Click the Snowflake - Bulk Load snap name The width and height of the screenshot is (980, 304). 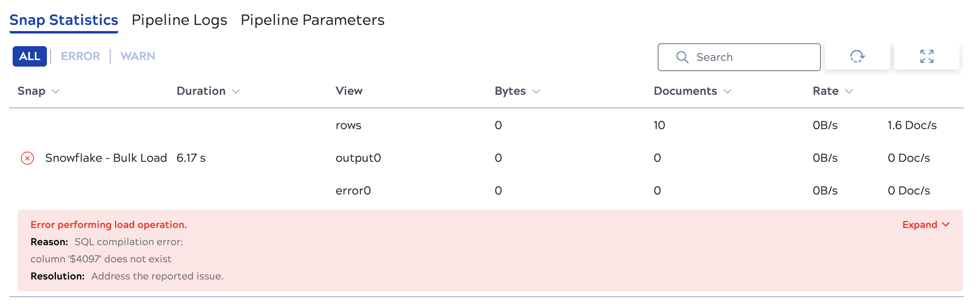click(106, 158)
